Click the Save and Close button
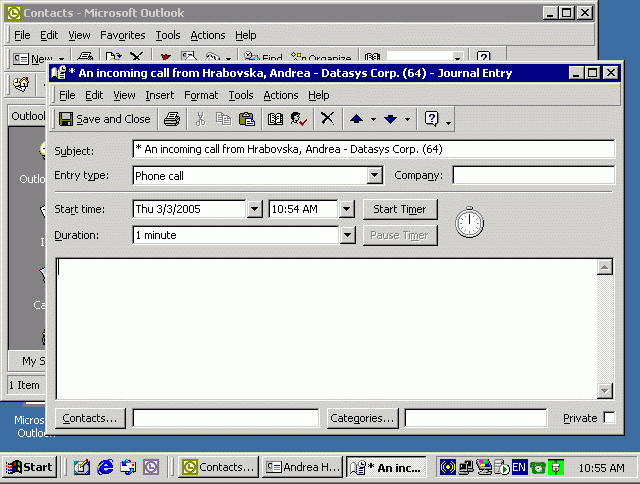 click(x=104, y=119)
